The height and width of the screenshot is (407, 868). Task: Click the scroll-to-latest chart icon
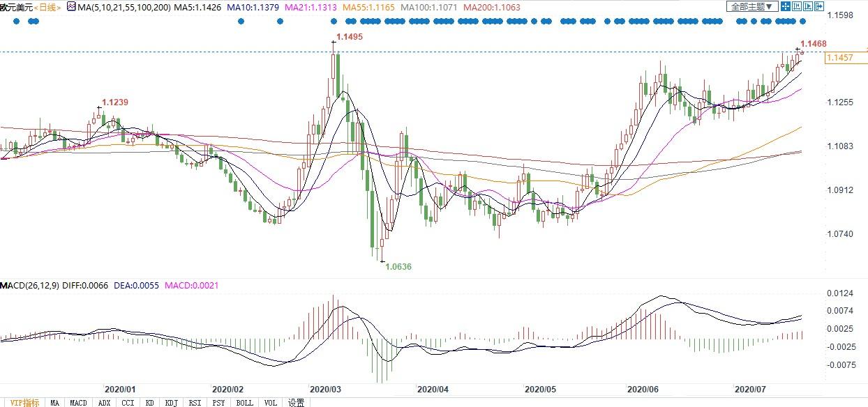tap(807, 7)
